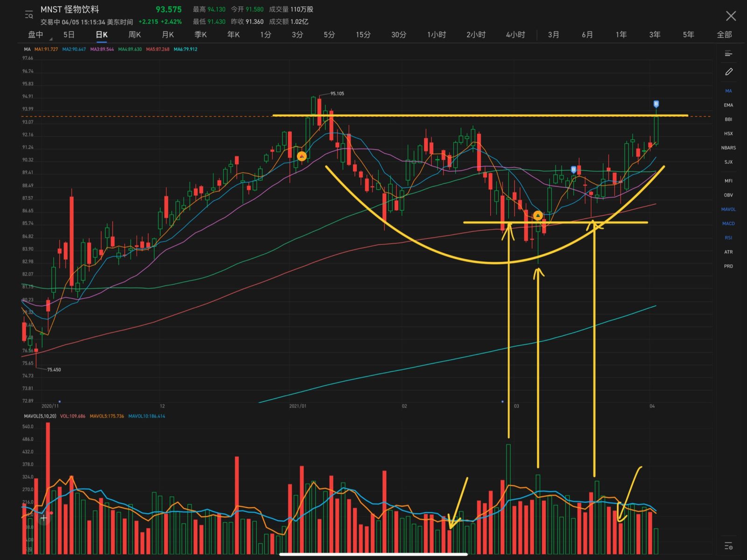Click the MA2:90.647 legend value
The width and height of the screenshot is (747, 560).
[74, 49]
